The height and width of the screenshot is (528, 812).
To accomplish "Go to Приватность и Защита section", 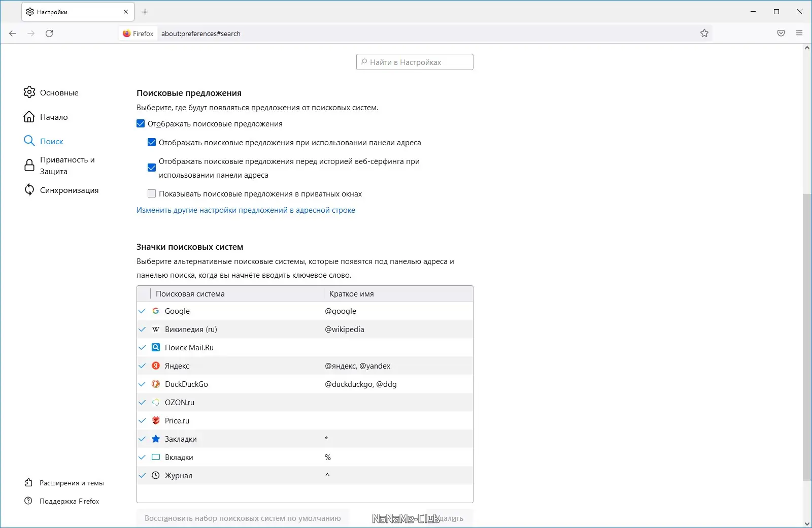I will coord(67,166).
